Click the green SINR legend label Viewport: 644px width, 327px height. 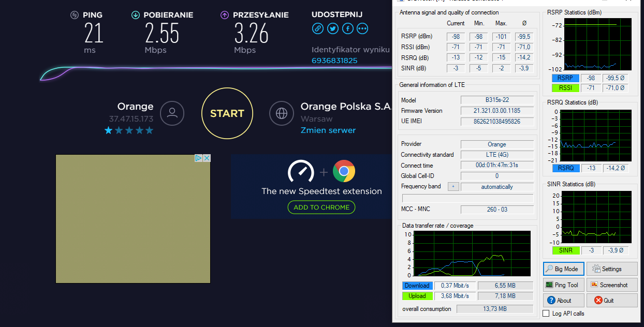[565, 250]
